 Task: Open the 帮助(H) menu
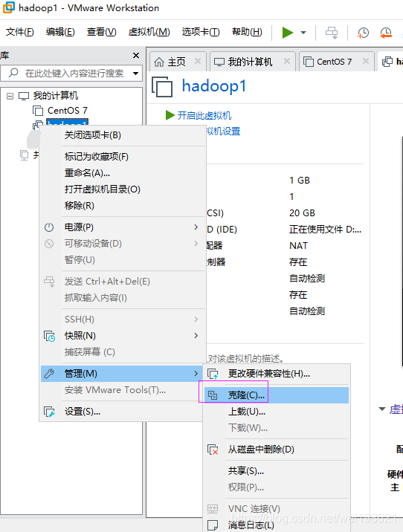coord(247,32)
